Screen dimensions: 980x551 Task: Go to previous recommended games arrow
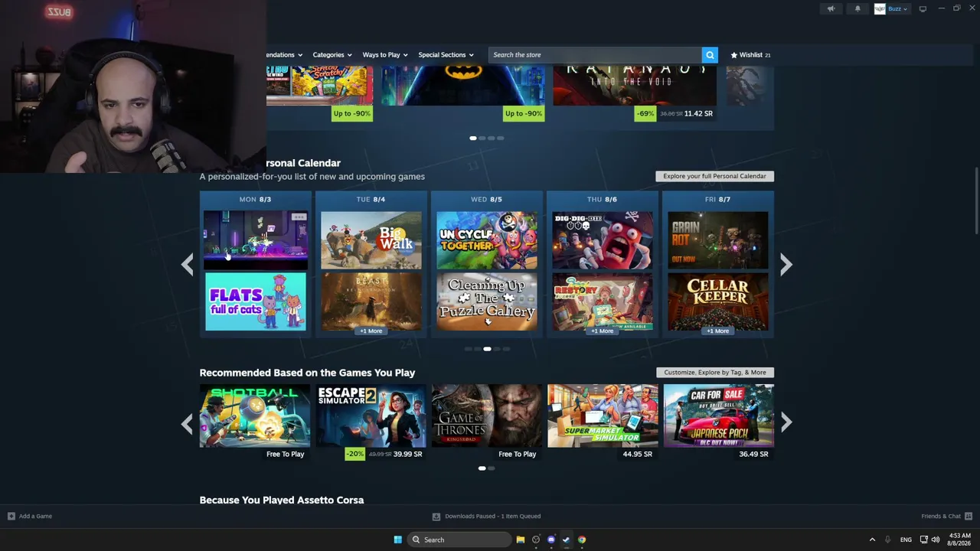tap(187, 423)
